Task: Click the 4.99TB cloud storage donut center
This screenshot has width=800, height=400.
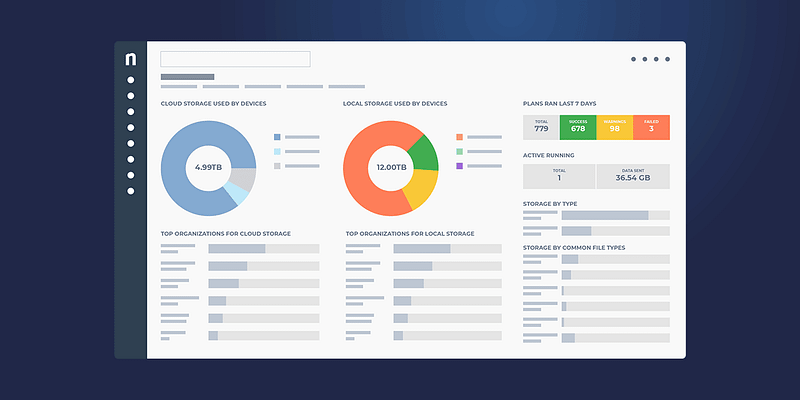Action: [x=208, y=167]
